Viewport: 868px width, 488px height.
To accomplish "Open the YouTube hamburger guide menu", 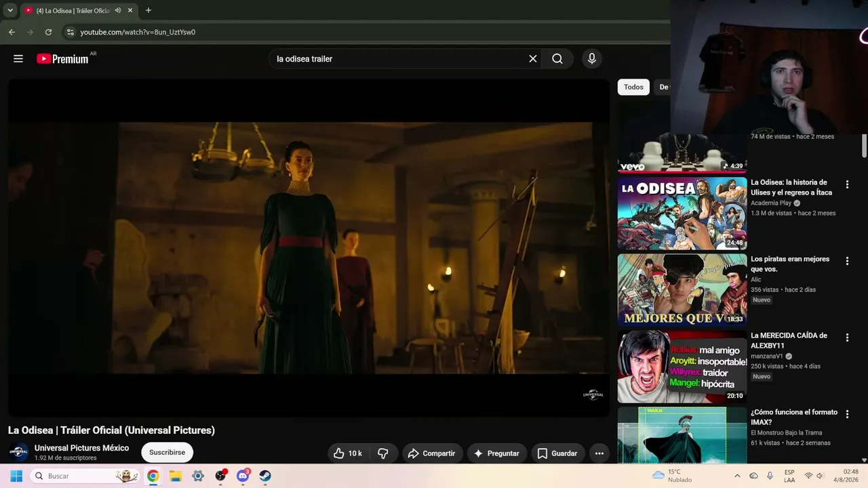I will click(18, 59).
